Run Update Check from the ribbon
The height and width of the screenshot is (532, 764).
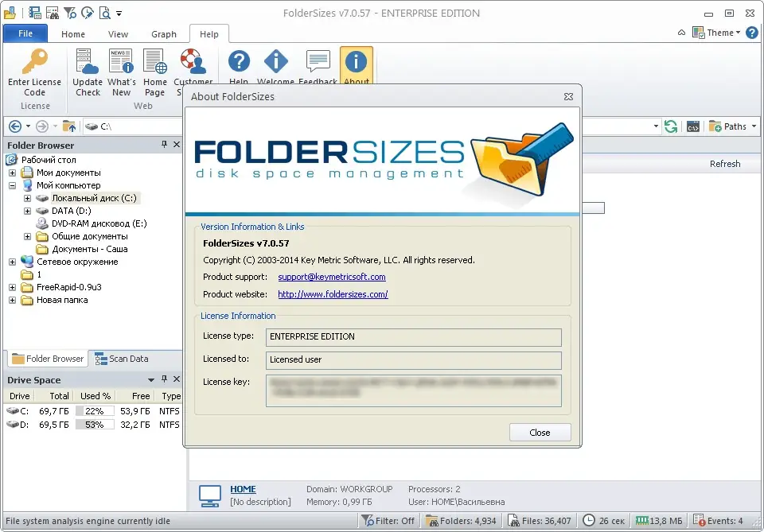(88, 73)
